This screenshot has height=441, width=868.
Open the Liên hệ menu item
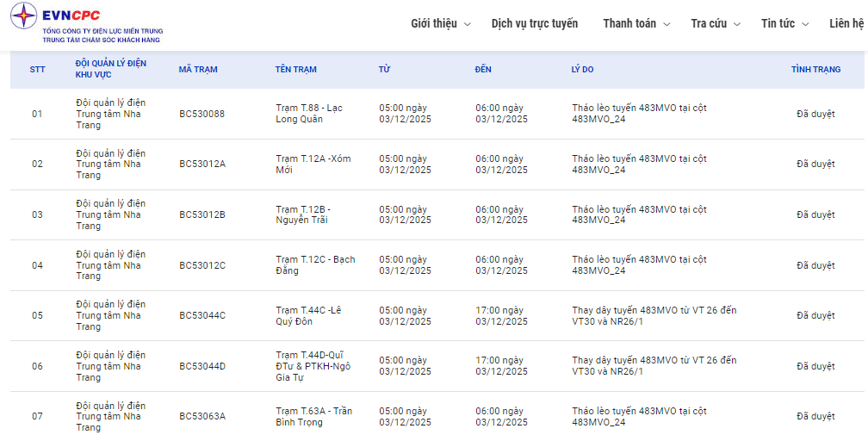[846, 23]
